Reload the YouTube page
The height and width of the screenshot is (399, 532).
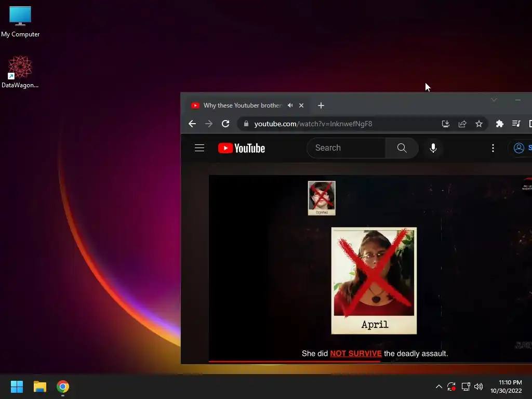(225, 124)
